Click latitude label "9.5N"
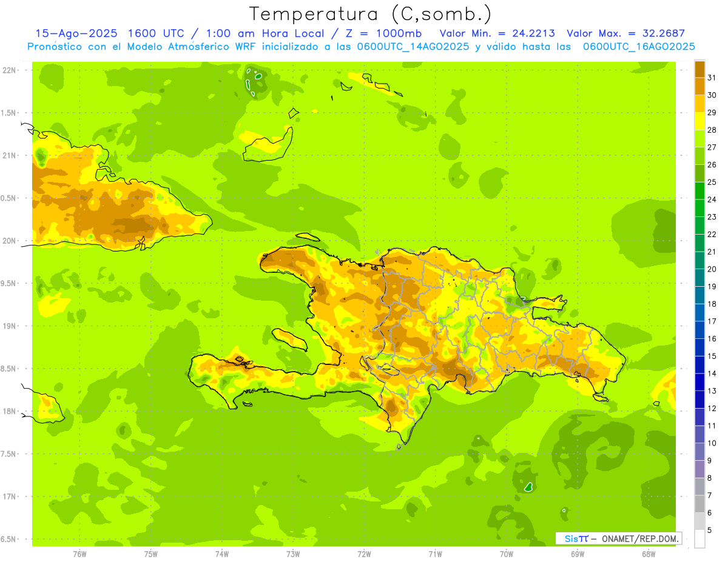 click(9, 284)
